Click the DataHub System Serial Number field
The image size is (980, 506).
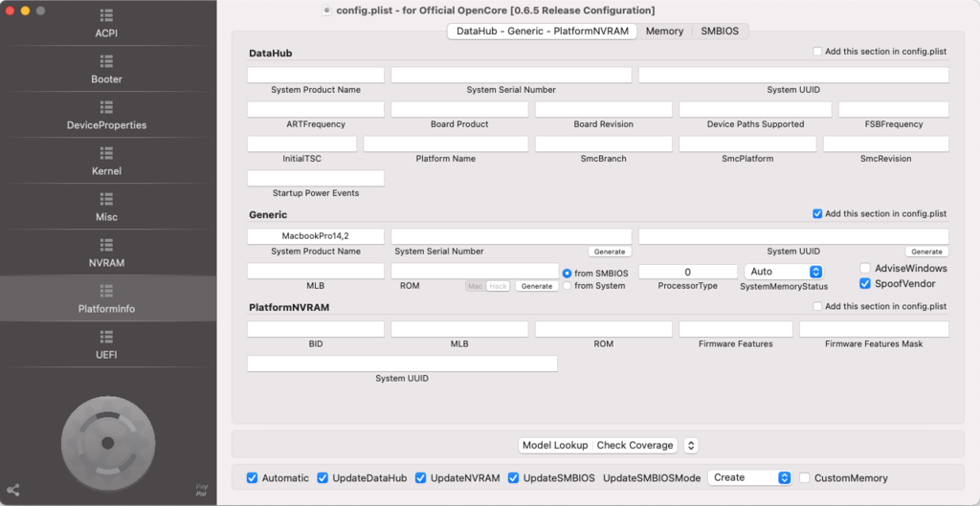click(511, 75)
